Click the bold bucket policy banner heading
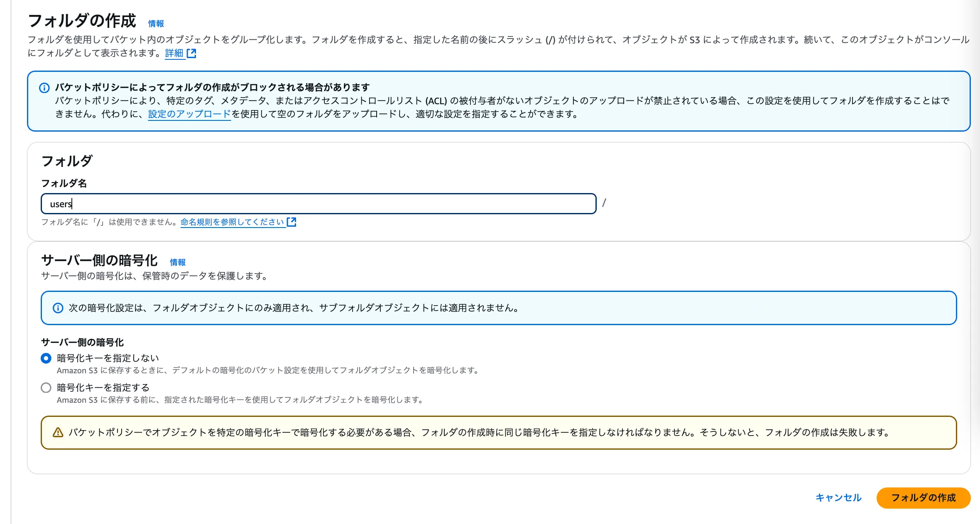Viewport: 980px width, 524px height. point(212,87)
